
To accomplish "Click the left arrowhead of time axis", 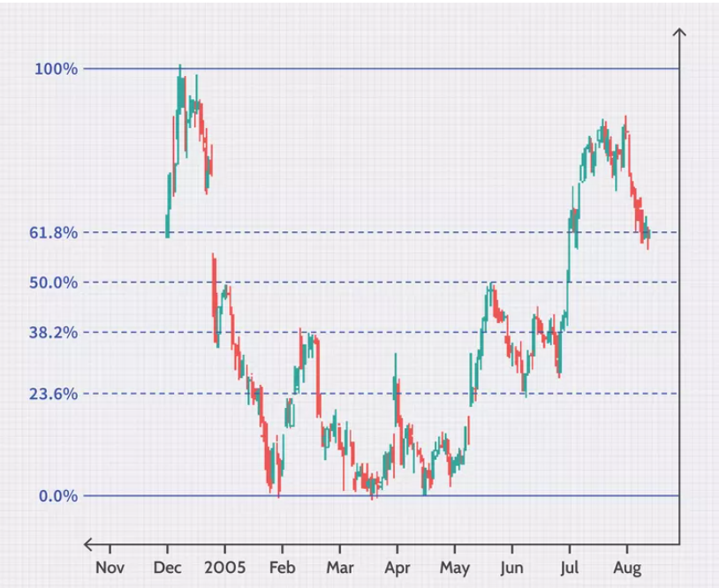I will point(88,545).
